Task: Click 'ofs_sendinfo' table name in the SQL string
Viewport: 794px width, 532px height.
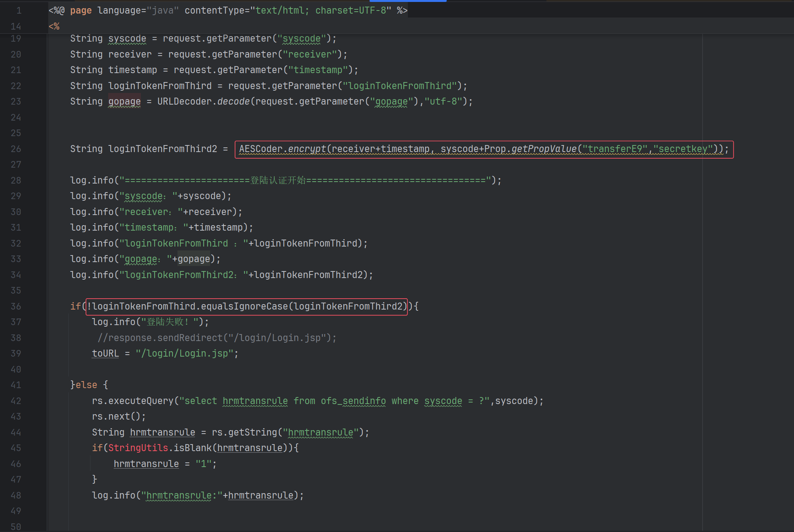Action: pos(353,401)
